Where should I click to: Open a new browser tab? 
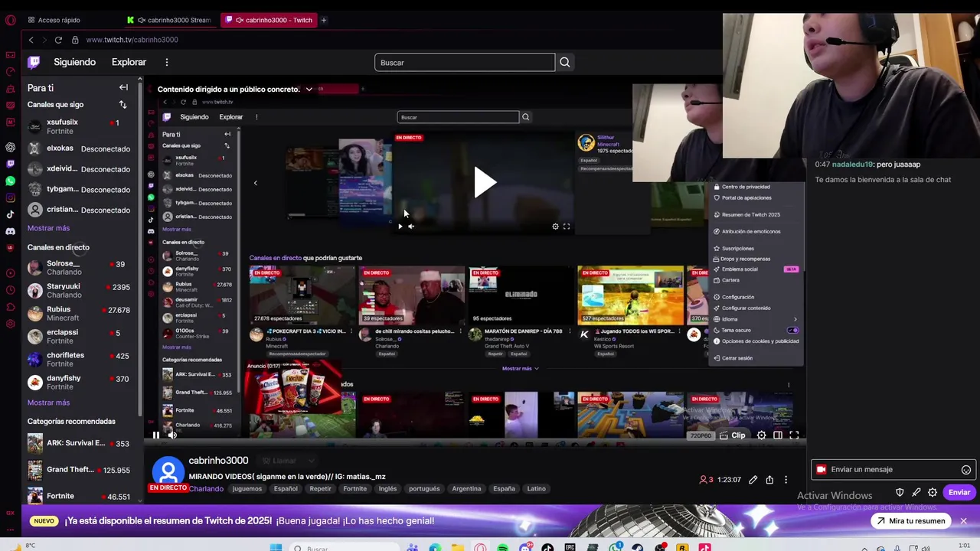(324, 20)
